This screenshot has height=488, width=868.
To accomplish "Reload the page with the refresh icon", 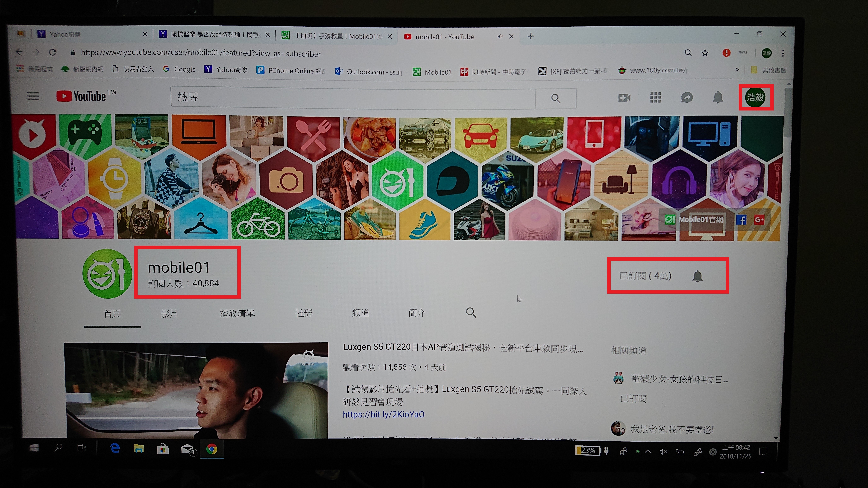I will pos(53,52).
